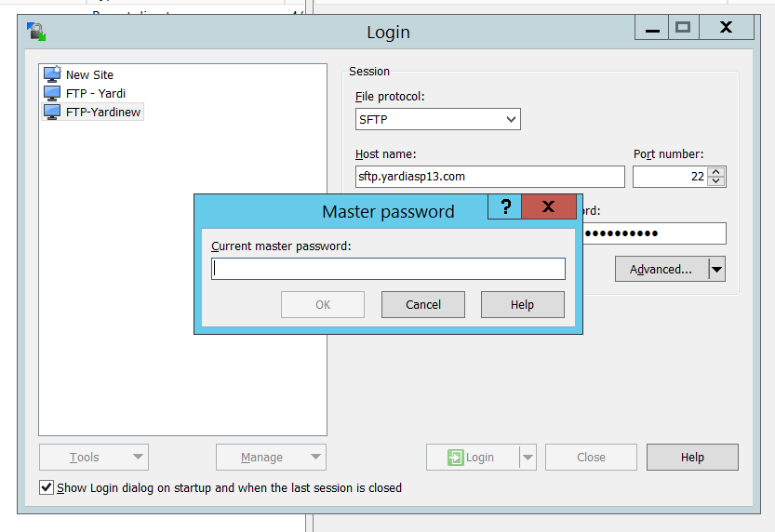Image resolution: width=775 pixels, height=532 pixels.
Task: Click the Host name text field
Action: (x=489, y=177)
